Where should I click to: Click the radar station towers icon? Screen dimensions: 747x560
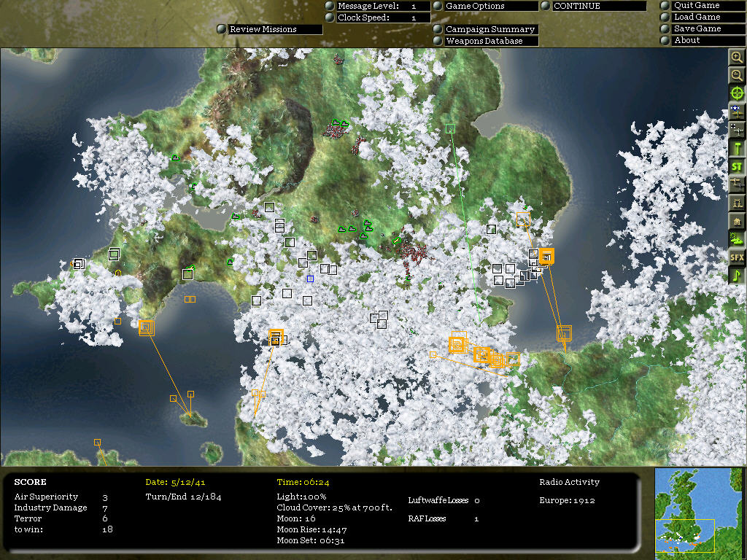(x=737, y=202)
